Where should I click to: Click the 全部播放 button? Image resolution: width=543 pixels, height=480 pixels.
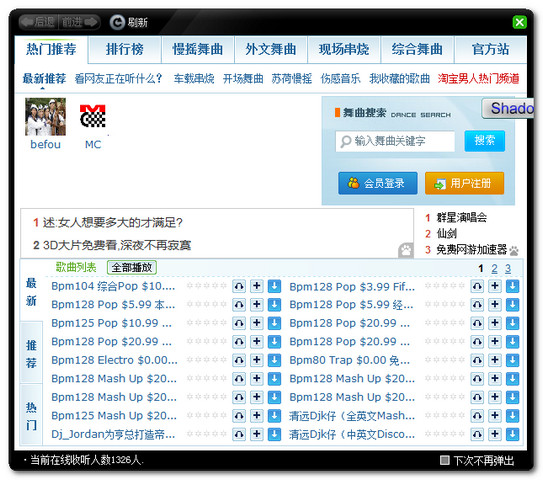click(x=132, y=267)
